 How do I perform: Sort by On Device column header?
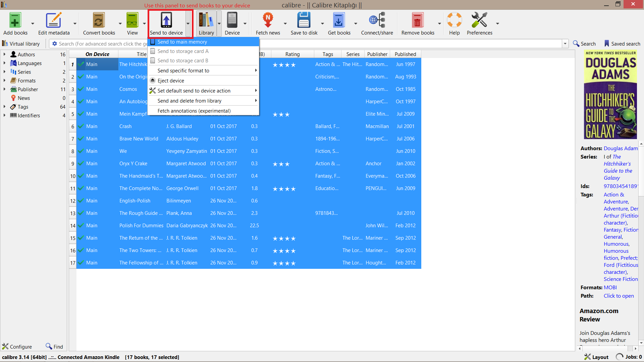tap(97, 54)
